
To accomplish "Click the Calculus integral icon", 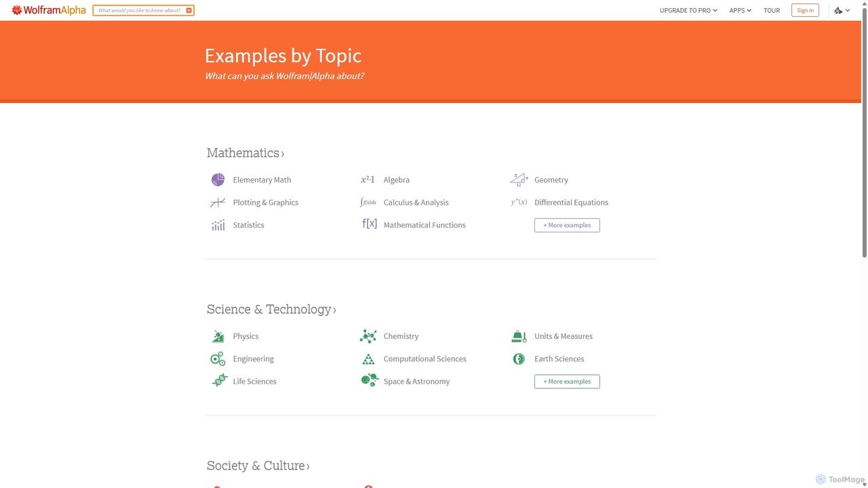I will [x=368, y=202].
